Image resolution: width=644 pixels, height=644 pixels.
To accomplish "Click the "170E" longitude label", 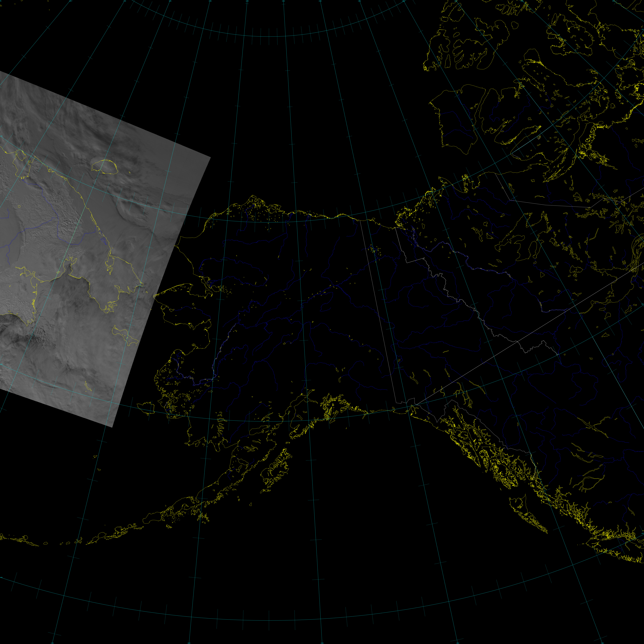I will click(125, 1).
